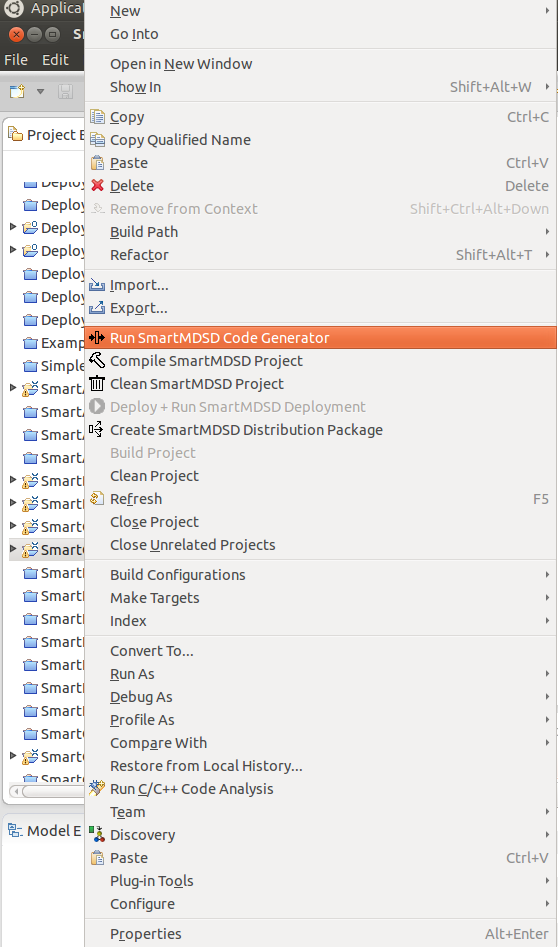The image size is (558, 947).
Task: Refresh the selected project
Action: click(x=320, y=499)
